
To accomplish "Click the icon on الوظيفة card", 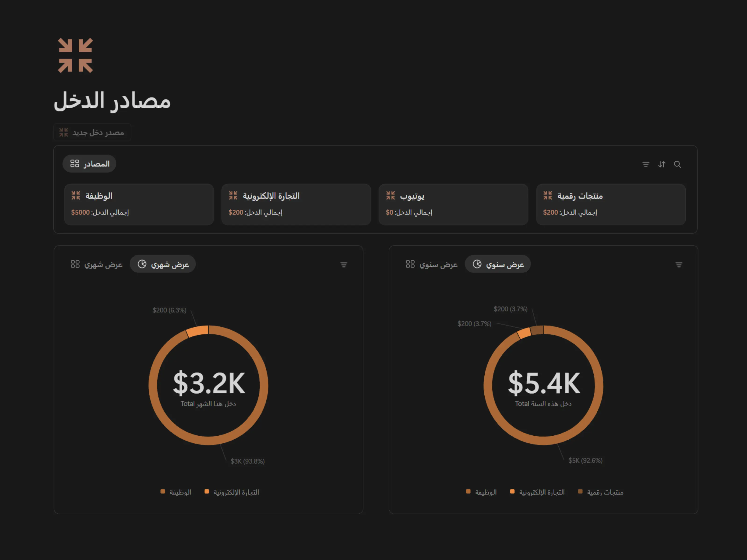I will click(x=76, y=196).
